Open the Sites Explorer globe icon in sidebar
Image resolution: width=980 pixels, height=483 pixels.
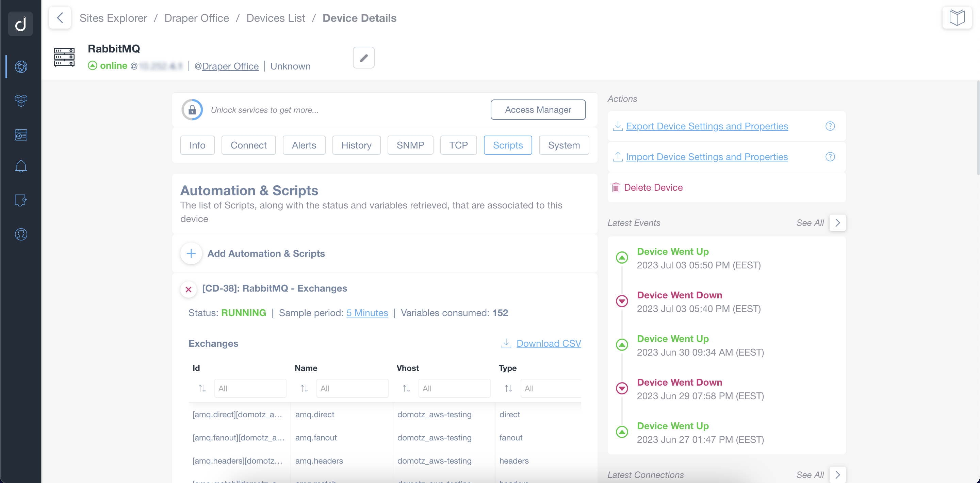click(x=21, y=67)
